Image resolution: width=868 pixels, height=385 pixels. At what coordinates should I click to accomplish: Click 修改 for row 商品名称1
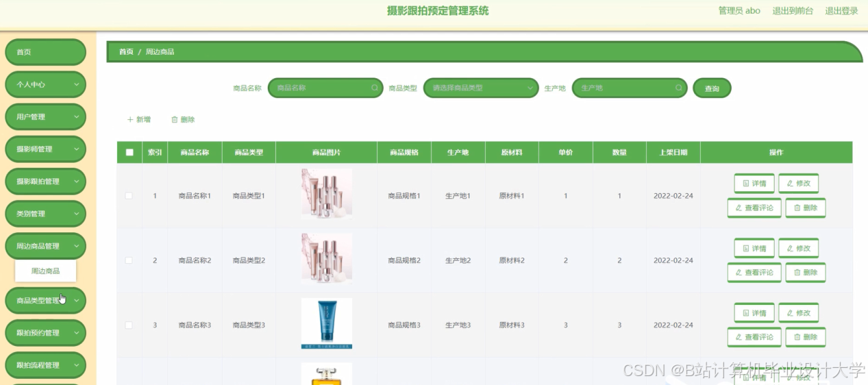pos(798,184)
